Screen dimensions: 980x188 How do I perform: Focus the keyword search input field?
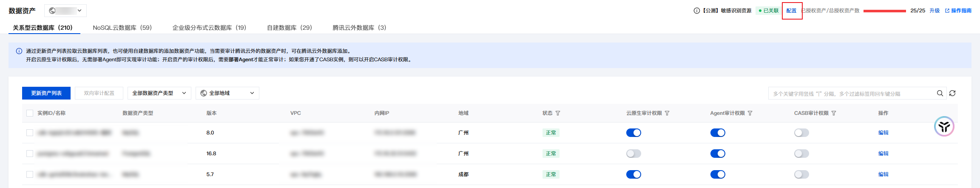tap(850, 94)
